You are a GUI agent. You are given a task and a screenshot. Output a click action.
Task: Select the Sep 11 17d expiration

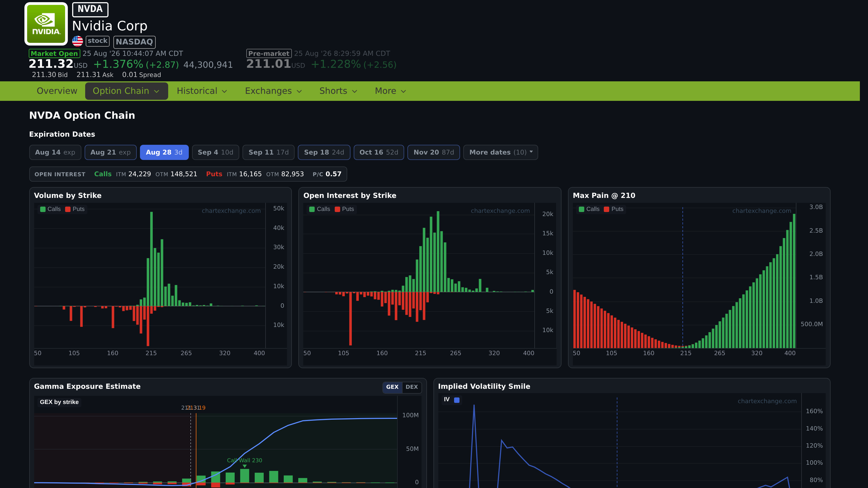tap(269, 152)
